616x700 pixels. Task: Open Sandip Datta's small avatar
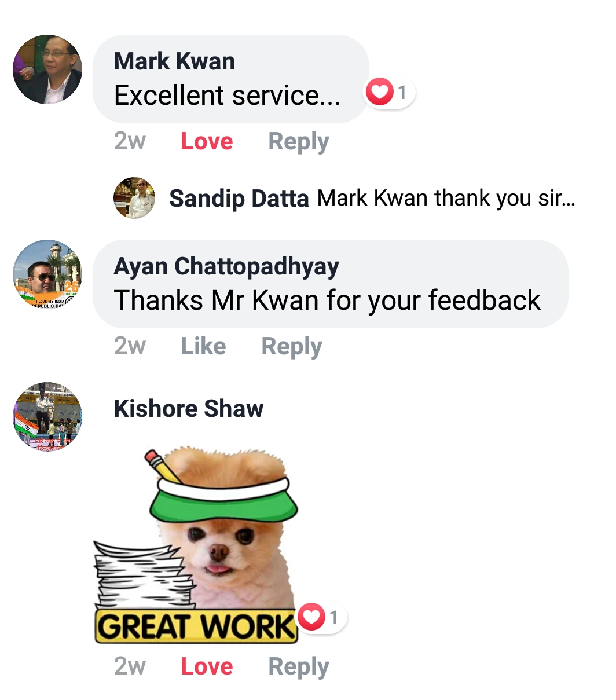(x=134, y=198)
